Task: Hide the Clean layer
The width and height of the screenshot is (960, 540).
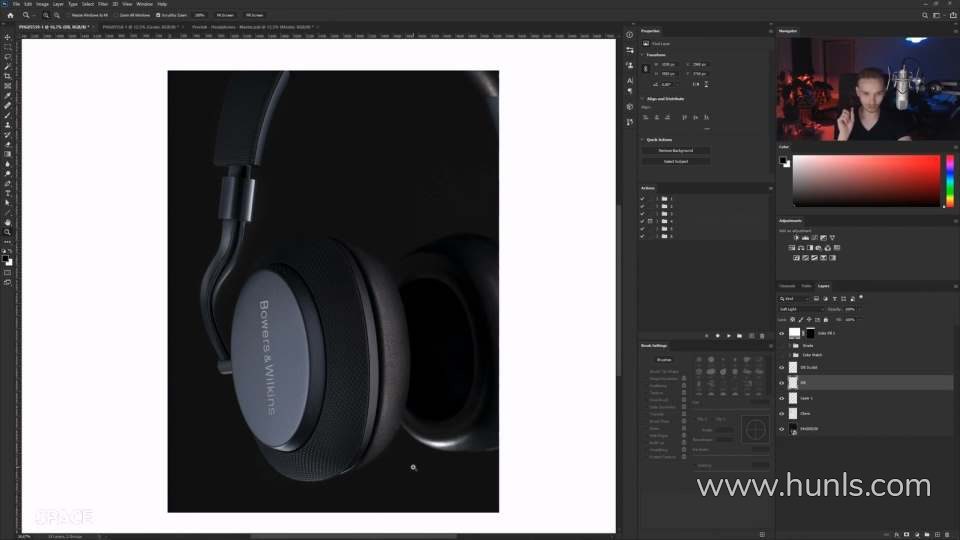Action: (781, 413)
